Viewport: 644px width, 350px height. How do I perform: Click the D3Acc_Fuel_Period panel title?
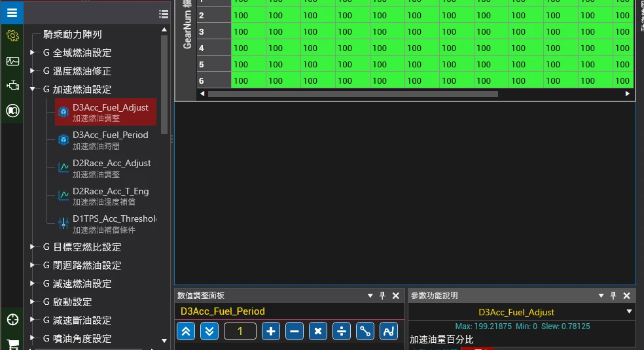point(223,311)
